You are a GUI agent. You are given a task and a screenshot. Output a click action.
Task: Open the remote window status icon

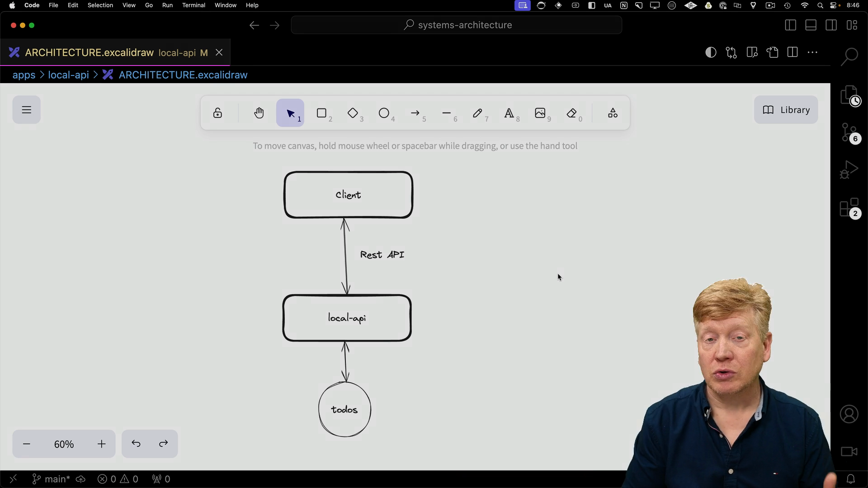[x=13, y=479]
